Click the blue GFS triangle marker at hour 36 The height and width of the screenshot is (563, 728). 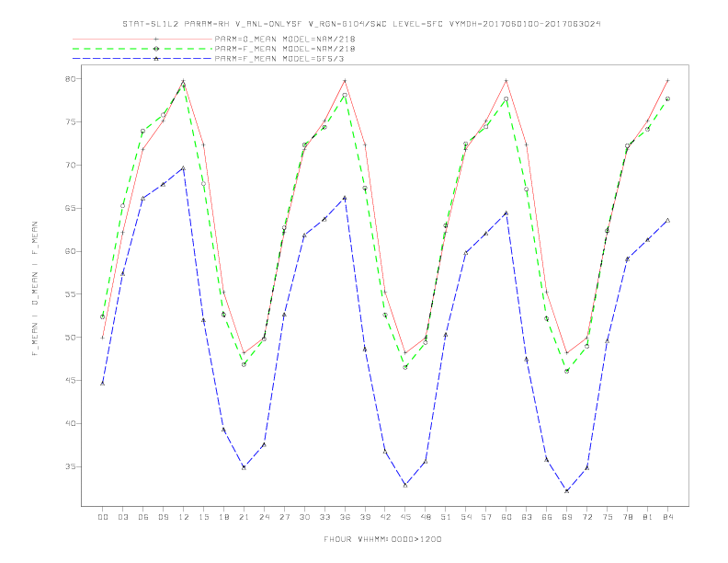pyautogui.click(x=345, y=198)
